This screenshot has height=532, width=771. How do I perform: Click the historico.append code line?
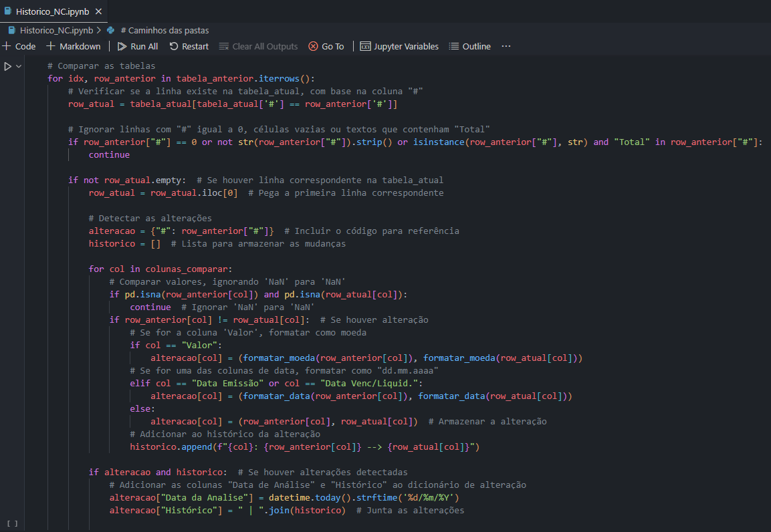coord(304,446)
